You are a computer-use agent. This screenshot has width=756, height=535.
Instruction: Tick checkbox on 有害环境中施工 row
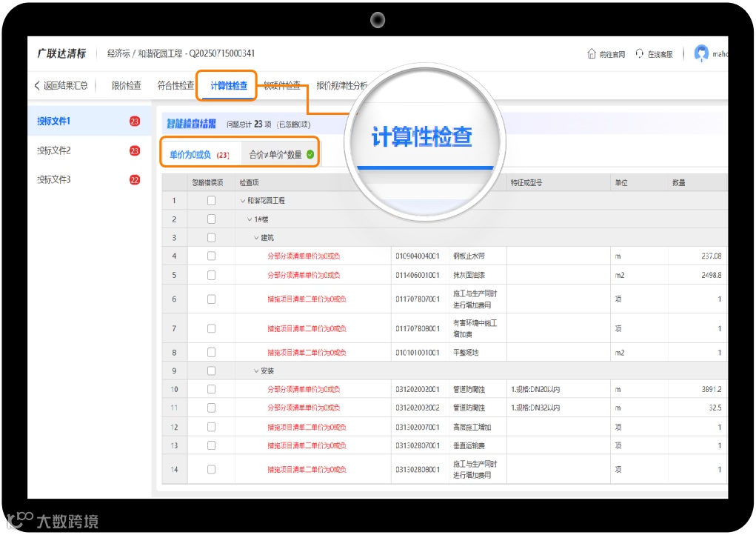(x=211, y=328)
